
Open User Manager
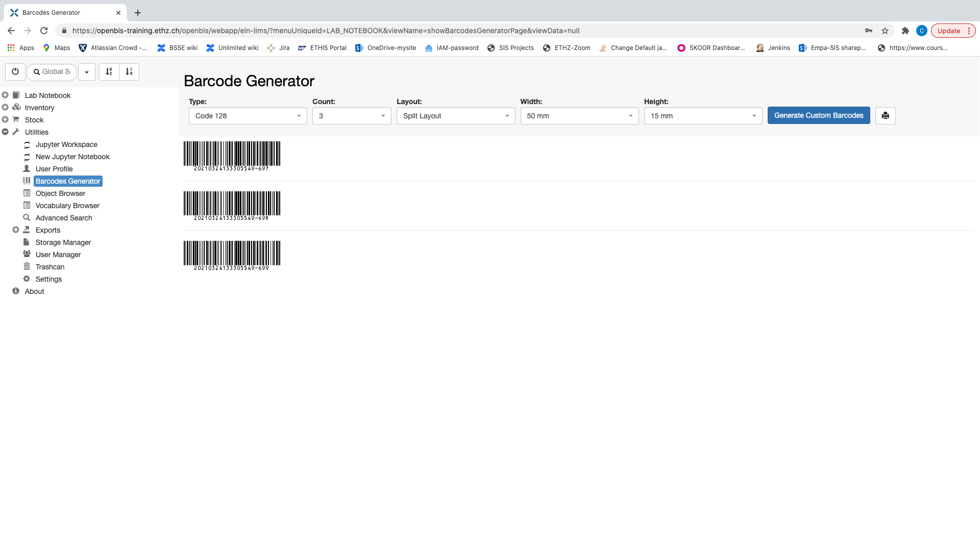(58, 255)
